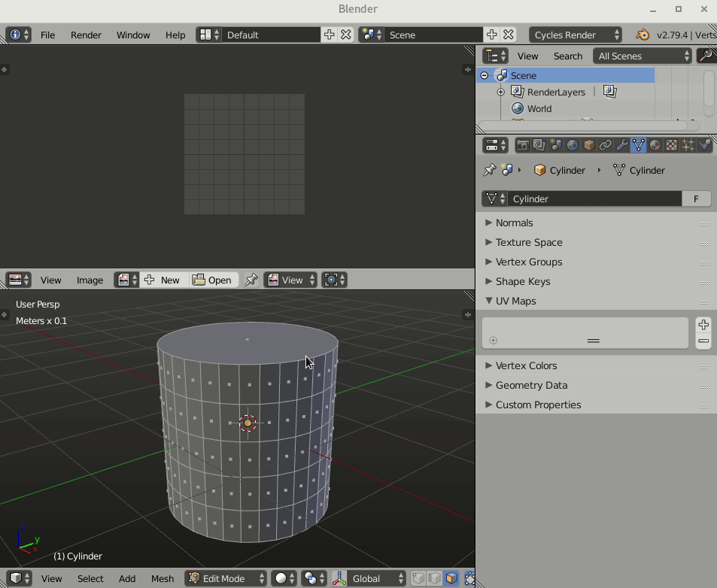Click the F fake user button
This screenshot has height=588, width=717.
coord(696,199)
